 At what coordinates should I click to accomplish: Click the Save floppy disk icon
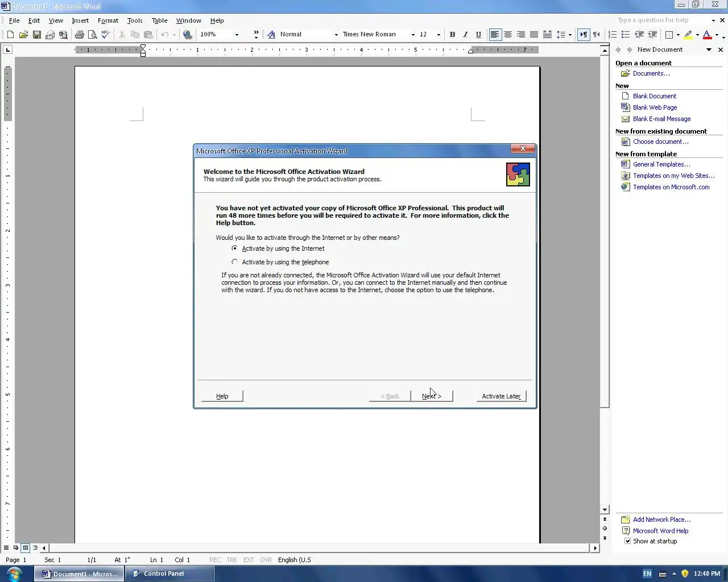coord(36,35)
